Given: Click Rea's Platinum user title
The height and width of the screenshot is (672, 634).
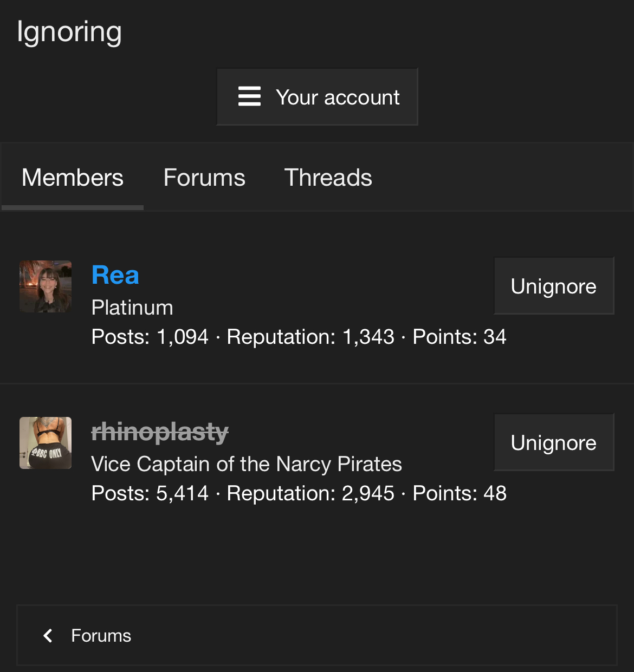Looking at the screenshot, I should [x=132, y=308].
